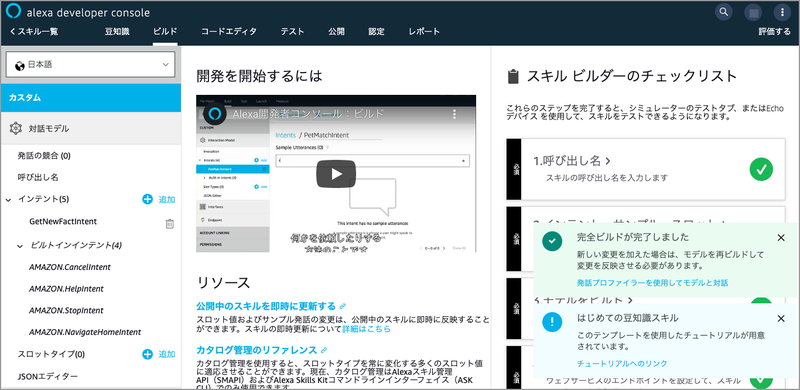Open the user account avatar icon
The image size is (800, 390).
click(753, 12)
